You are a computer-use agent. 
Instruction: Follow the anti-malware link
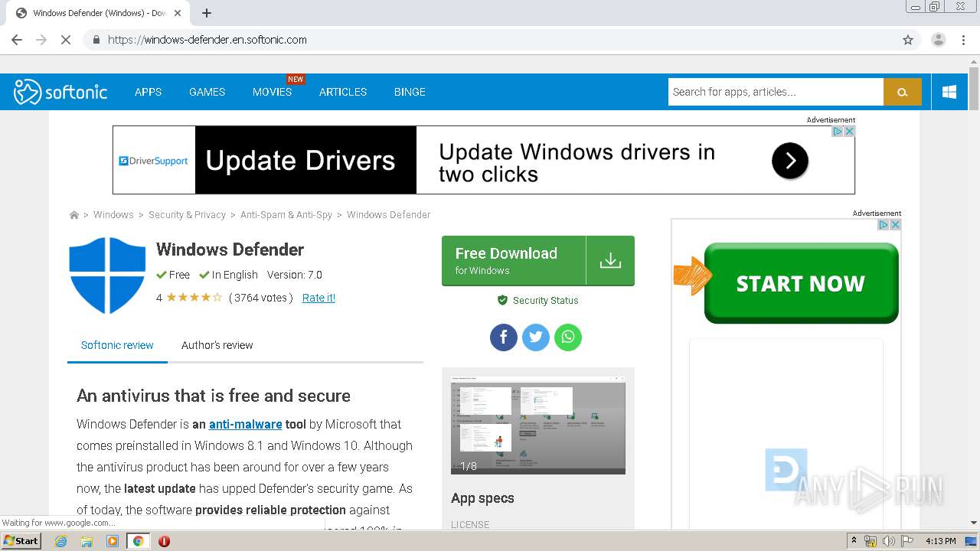[x=245, y=424]
